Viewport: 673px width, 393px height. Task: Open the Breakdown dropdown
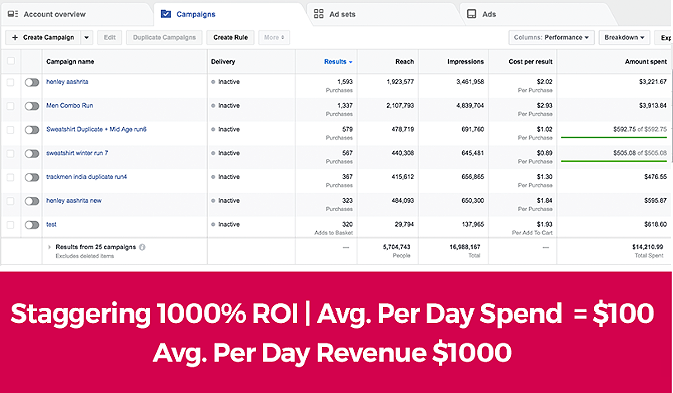(x=624, y=38)
